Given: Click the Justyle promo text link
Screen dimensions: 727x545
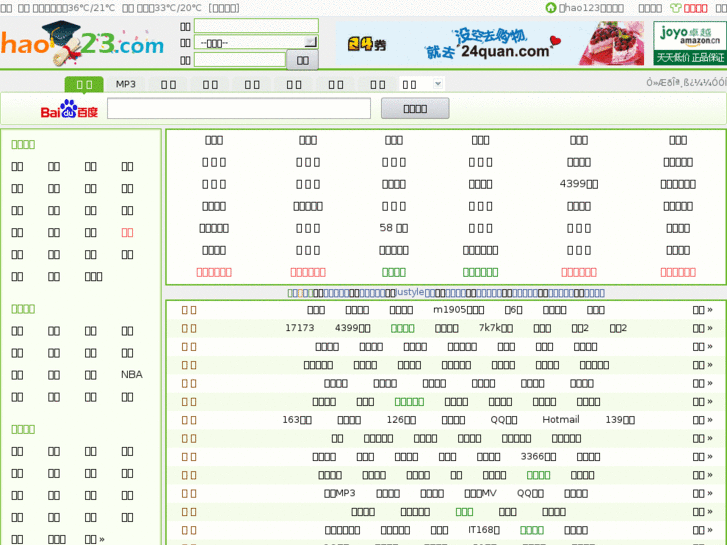Looking at the screenshot, I should click(x=409, y=292).
